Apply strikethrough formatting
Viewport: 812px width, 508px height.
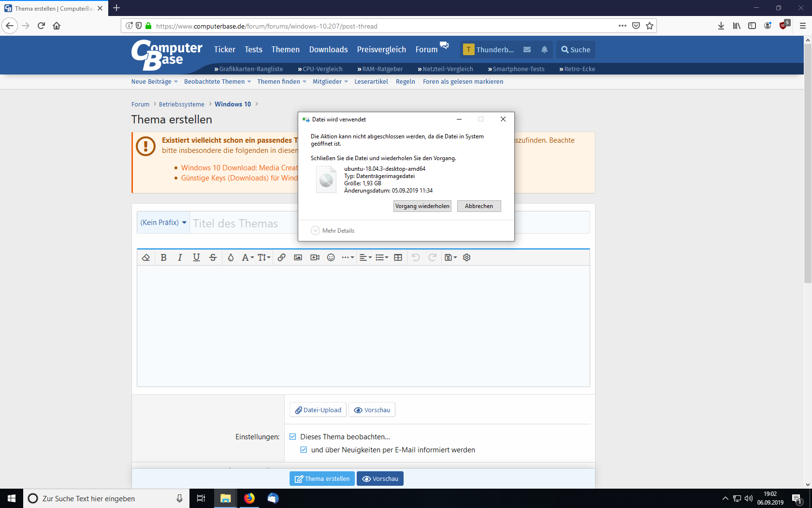point(213,257)
